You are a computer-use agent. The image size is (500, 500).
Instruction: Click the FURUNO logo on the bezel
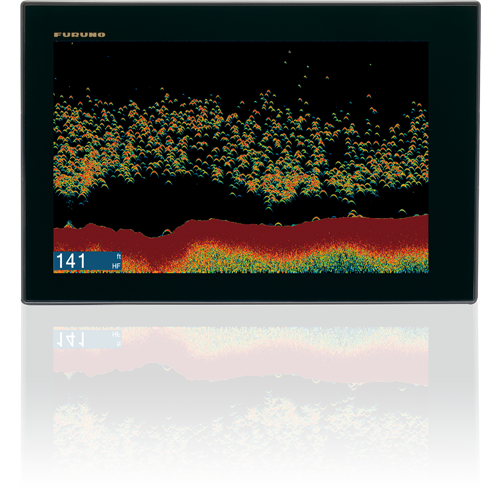point(79,35)
